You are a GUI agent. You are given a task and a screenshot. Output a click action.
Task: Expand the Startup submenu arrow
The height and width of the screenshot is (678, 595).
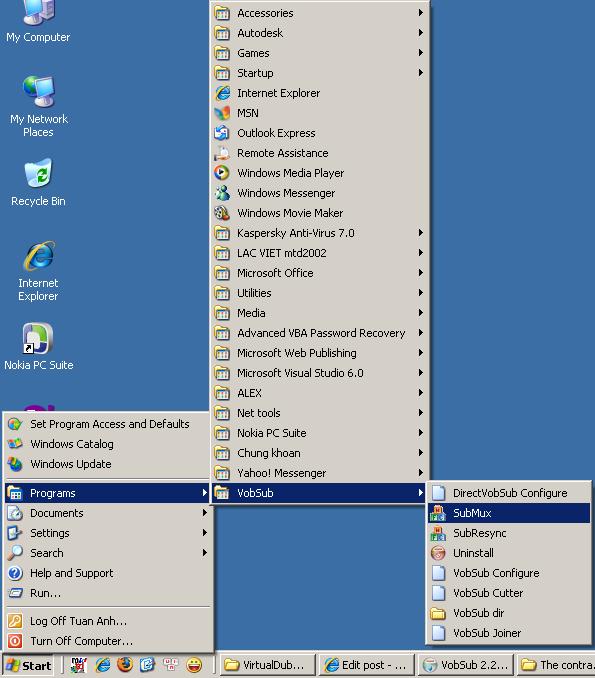point(420,73)
